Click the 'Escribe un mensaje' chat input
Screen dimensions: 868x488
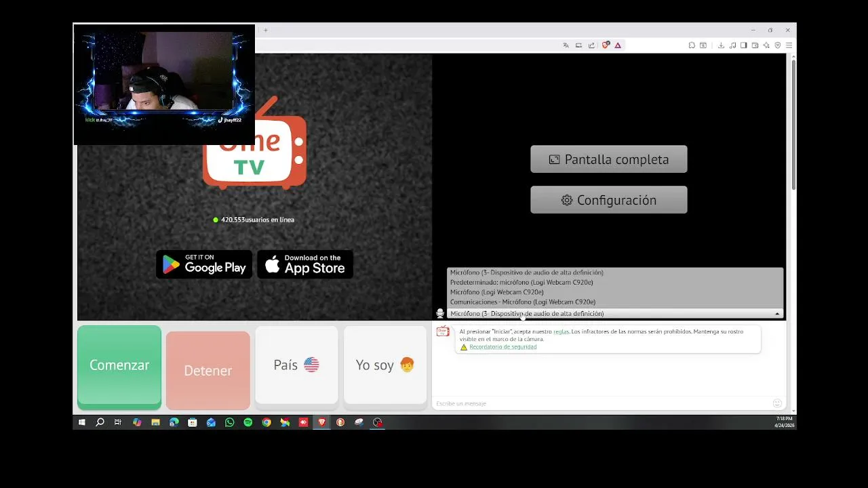pos(602,403)
